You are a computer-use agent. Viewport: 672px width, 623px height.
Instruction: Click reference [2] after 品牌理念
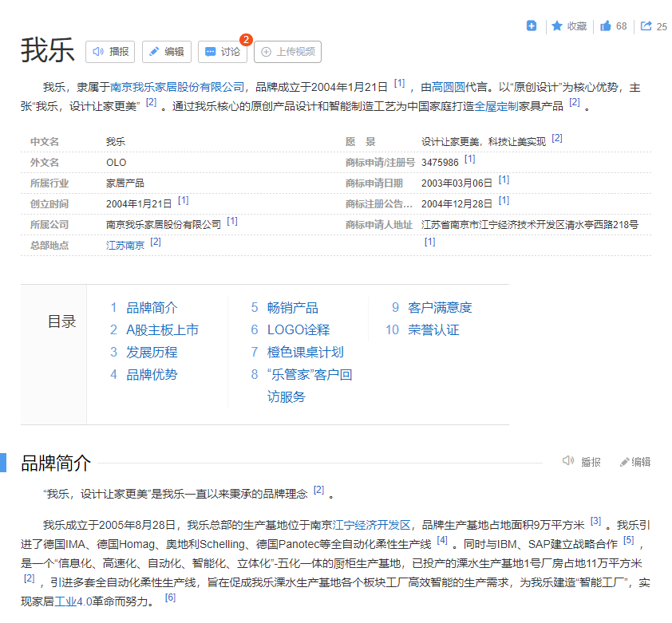click(319, 490)
